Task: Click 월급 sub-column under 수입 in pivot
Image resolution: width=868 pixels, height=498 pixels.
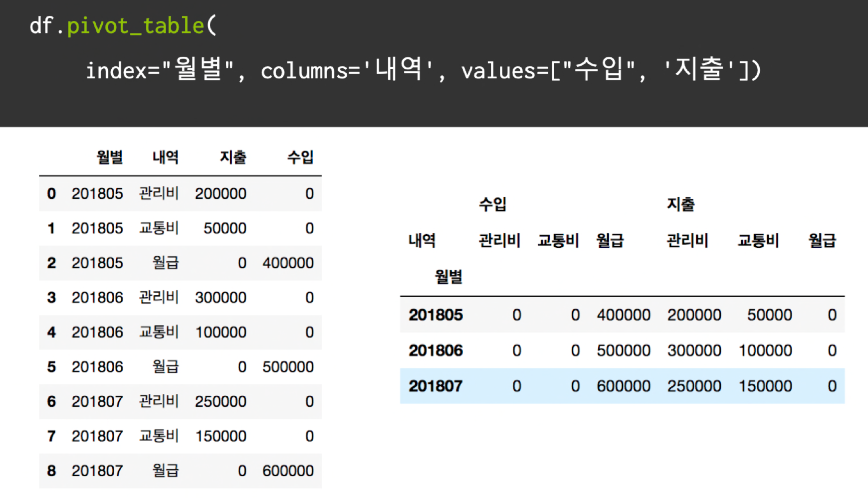Action: click(x=610, y=240)
